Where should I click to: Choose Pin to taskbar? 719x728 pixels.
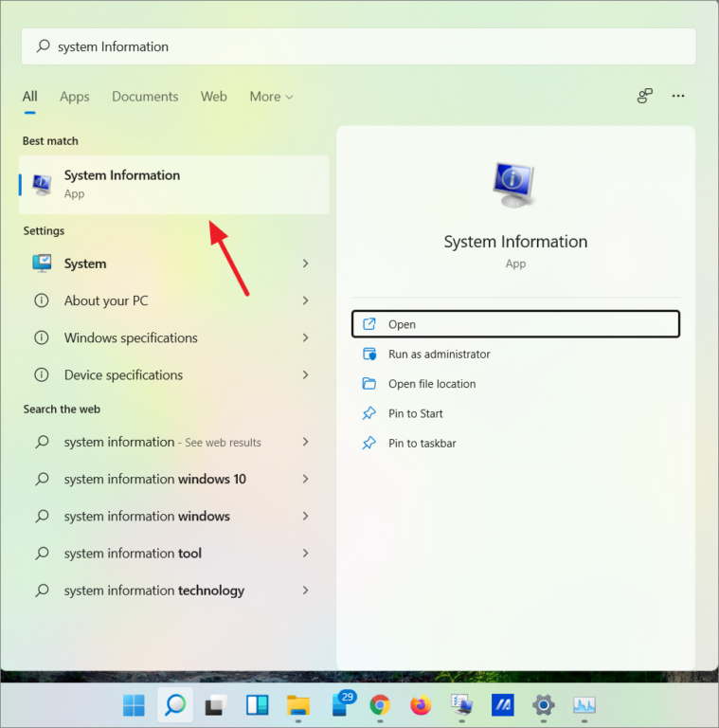pyautogui.click(x=515, y=443)
